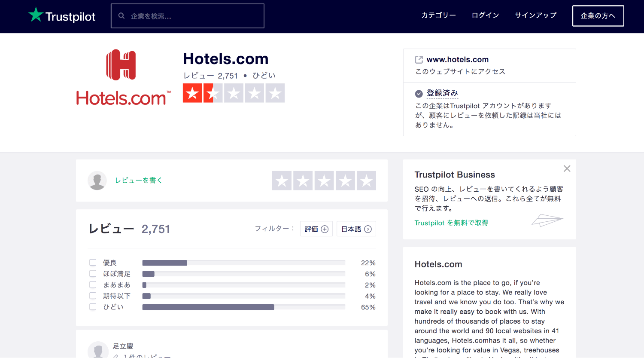Open the サインアップ page
The width and height of the screenshot is (644, 358).
(x=536, y=15)
